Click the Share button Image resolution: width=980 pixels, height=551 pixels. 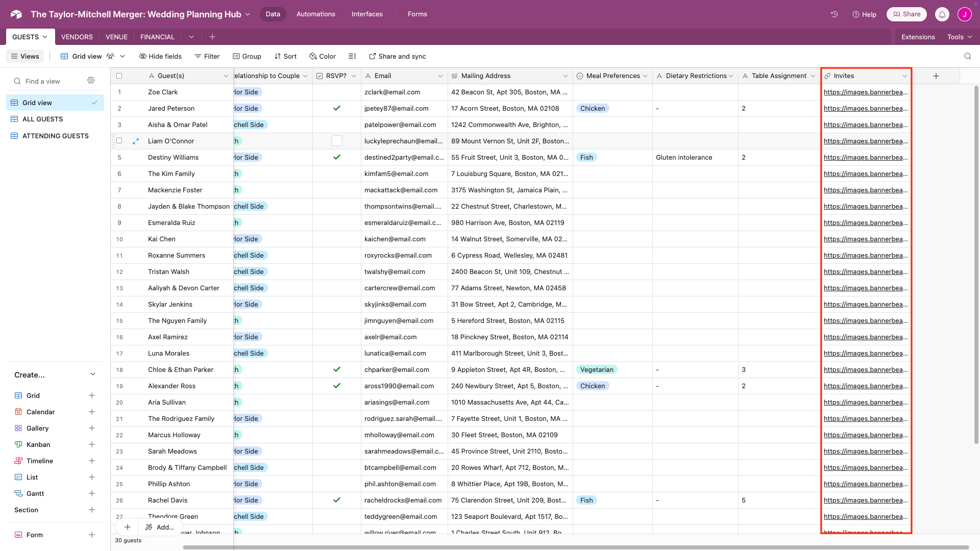906,14
